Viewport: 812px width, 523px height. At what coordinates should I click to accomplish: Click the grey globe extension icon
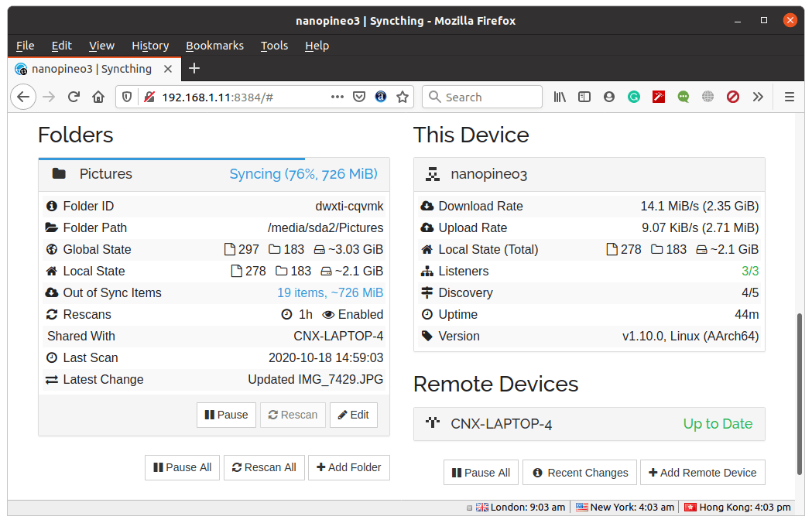pos(708,97)
